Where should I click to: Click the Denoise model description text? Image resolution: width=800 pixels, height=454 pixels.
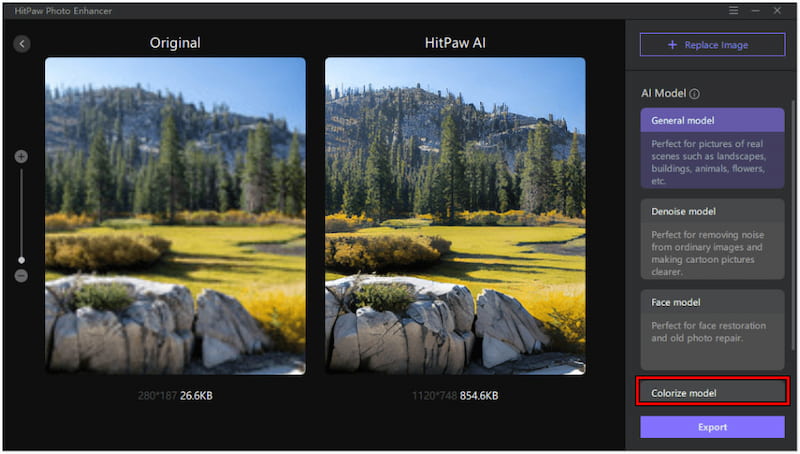point(708,254)
